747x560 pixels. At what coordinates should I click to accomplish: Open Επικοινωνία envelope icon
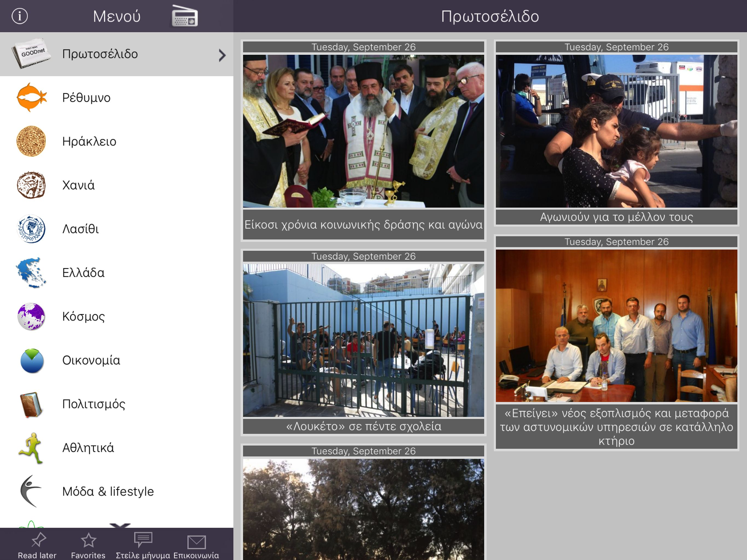point(196,542)
